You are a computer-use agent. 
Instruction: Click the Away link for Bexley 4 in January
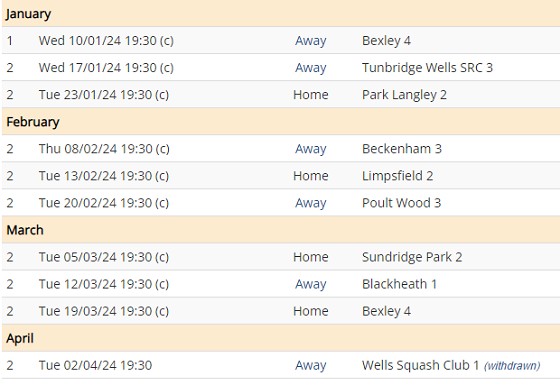310,41
